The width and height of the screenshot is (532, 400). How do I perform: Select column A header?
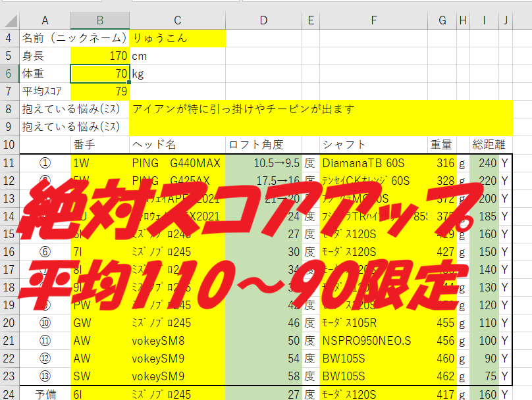45,20
